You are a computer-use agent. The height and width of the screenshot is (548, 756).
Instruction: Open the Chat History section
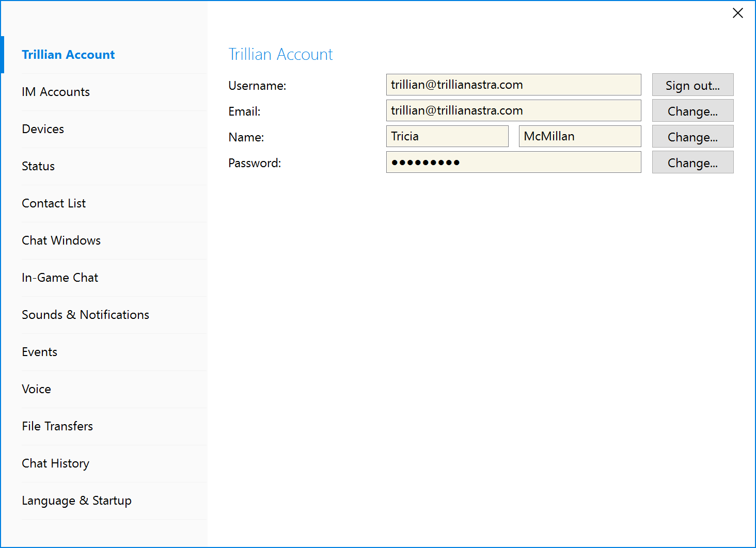[104, 463]
